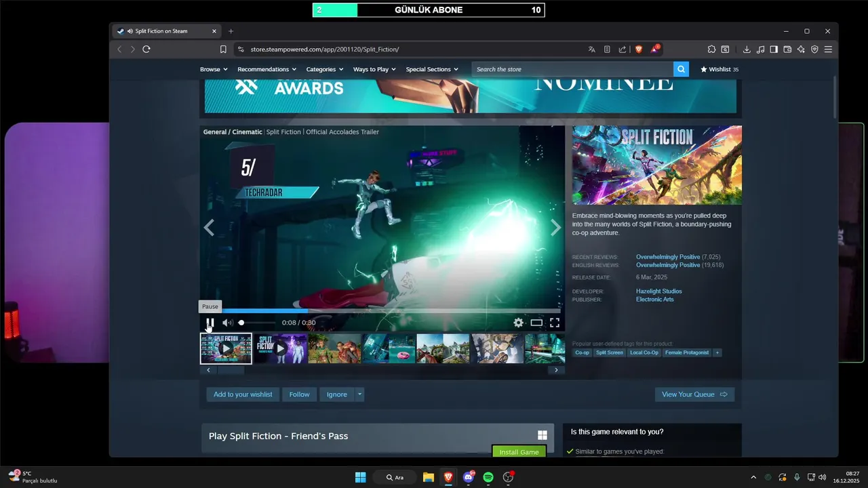Go to the previous media item arrow

click(x=209, y=228)
